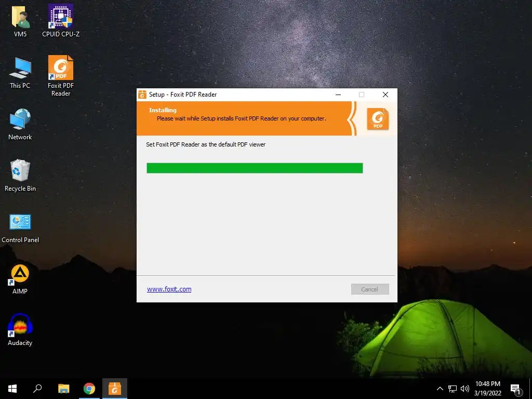
Task: Click the "Installing" heading text
Action: point(163,110)
